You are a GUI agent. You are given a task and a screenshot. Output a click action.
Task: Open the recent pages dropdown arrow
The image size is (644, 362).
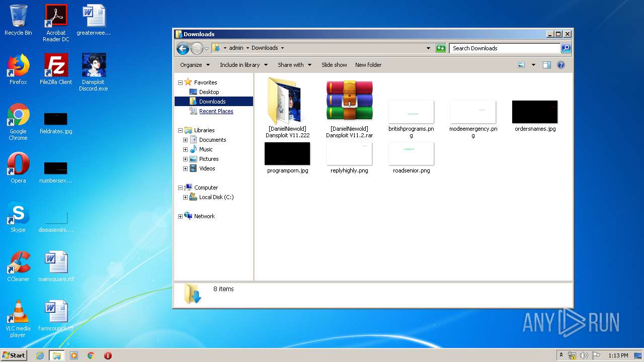(206, 49)
